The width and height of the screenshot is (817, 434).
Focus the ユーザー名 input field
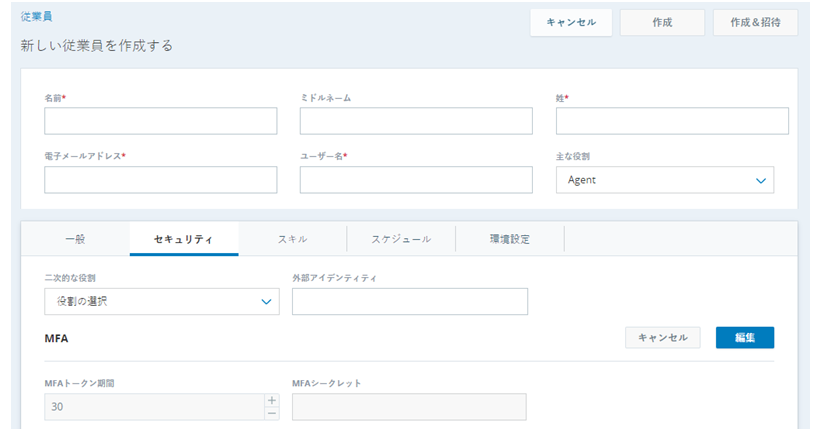tap(416, 180)
